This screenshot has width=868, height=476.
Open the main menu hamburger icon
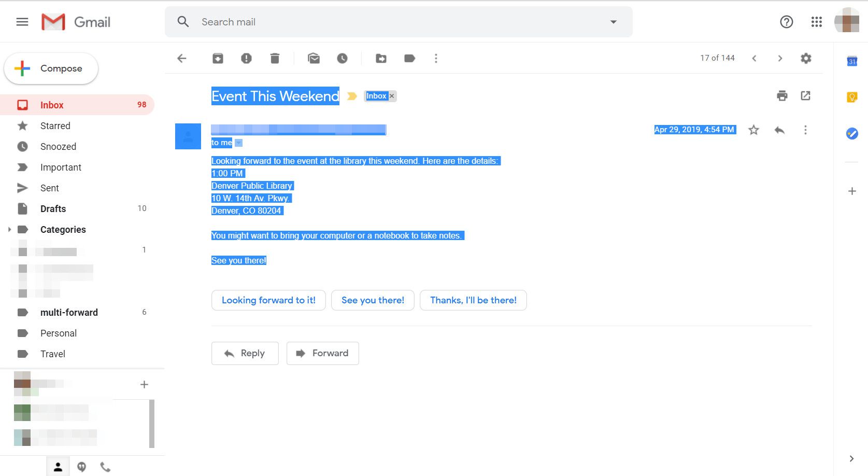click(22, 22)
